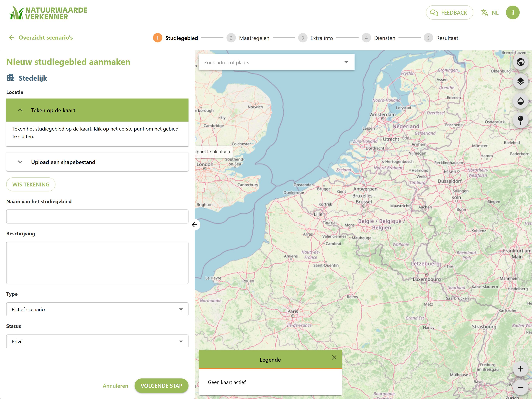
Task: Select step 1 Studiegebied
Action: (x=176, y=38)
